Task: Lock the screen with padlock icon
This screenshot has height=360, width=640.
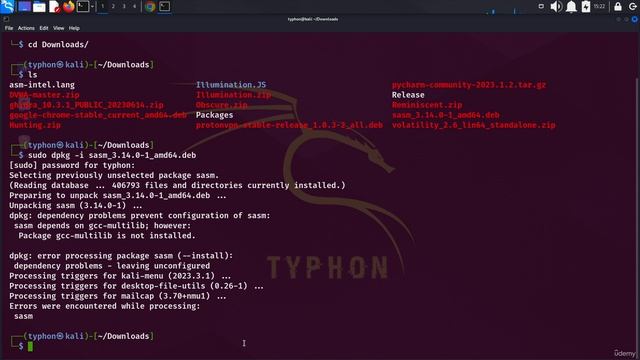Action: 618,7
